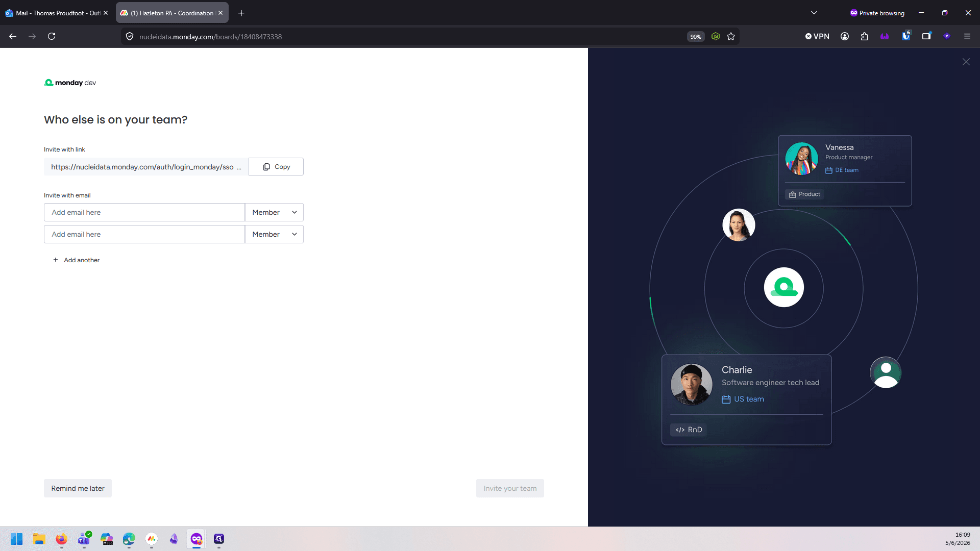Expand the list all tabs chevron
The height and width of the screenshot is (551, 980).
(x=814, y=13)
